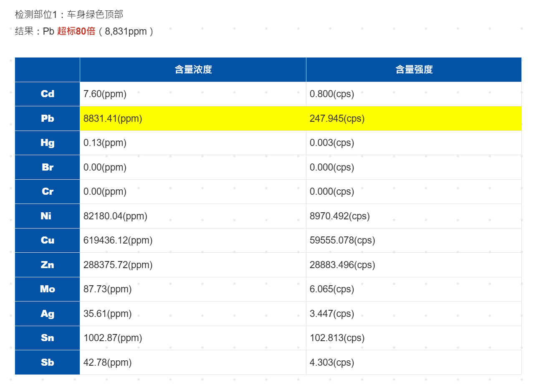Select the Sb row label
This screenshot has width=536, height=392.
tap(48, 362)
